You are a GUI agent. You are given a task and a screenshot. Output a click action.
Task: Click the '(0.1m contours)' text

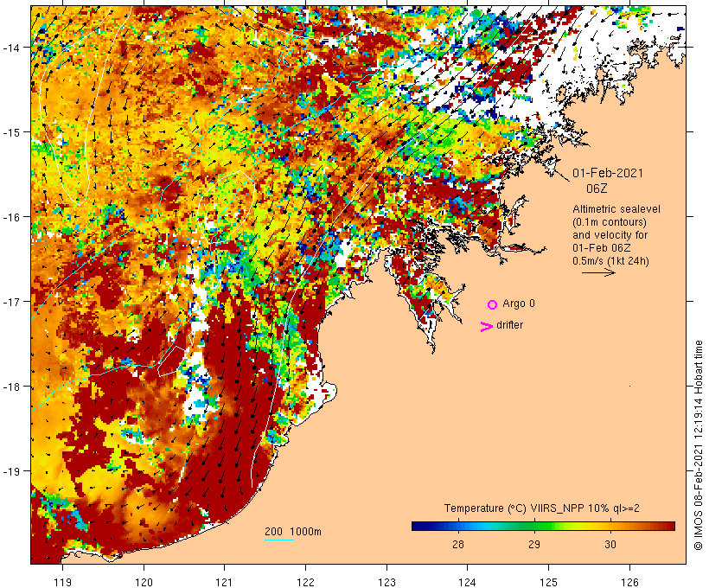[x=610, y=222]
